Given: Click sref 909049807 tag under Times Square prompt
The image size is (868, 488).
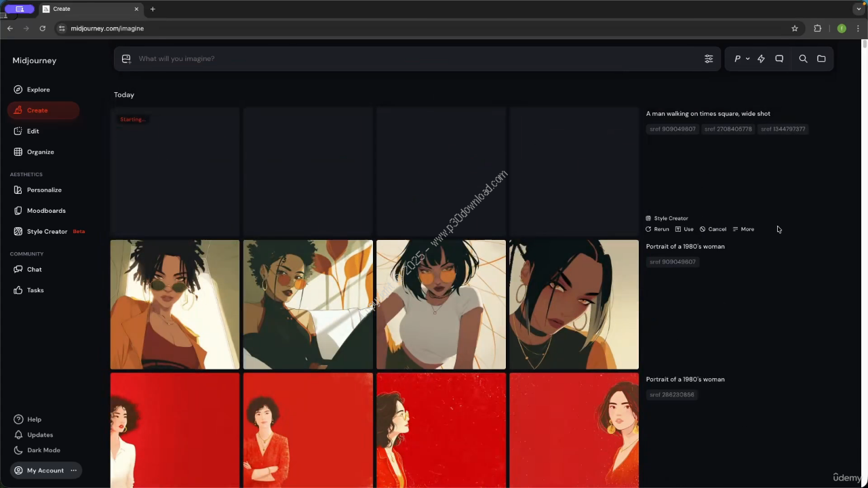Looking at the screenshot, I should (672, 129).
